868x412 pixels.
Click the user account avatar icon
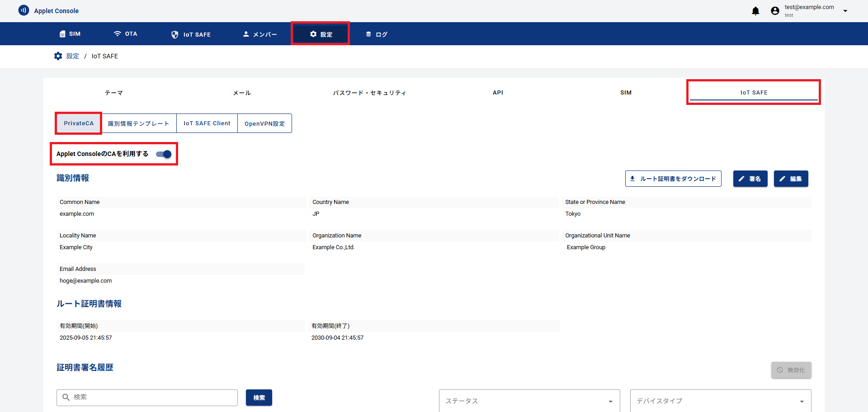(775, 11)
